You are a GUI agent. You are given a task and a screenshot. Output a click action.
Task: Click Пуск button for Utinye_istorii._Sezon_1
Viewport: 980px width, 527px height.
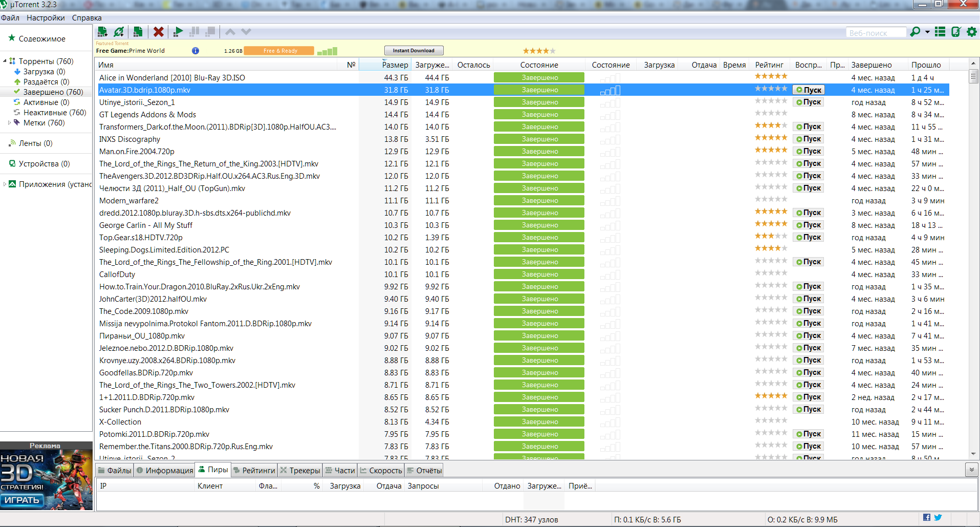coord(809,102)
